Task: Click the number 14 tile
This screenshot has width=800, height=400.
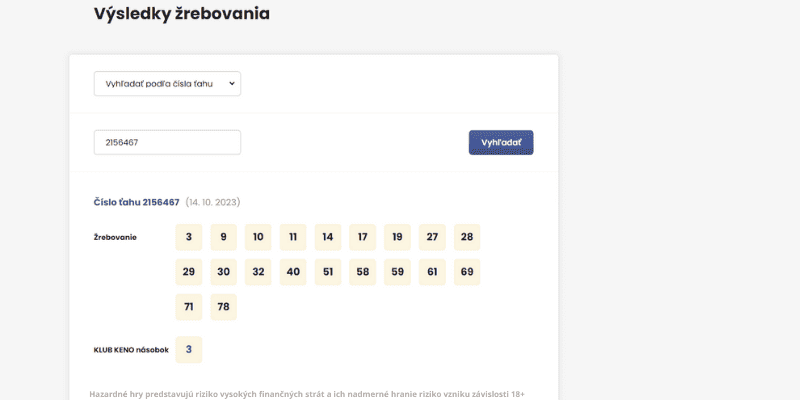Action: tap(328, 237)
